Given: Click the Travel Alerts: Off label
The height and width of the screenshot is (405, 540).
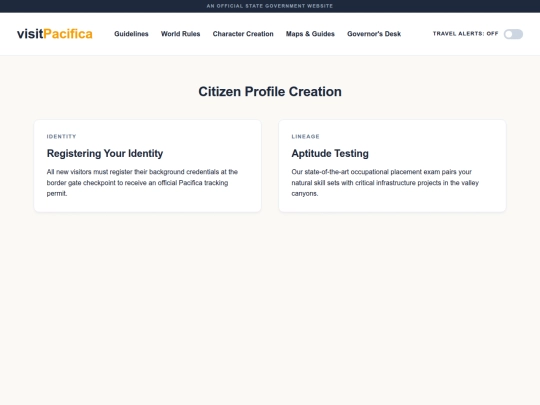Looking at the screenshot, I should tap(465, 33).
